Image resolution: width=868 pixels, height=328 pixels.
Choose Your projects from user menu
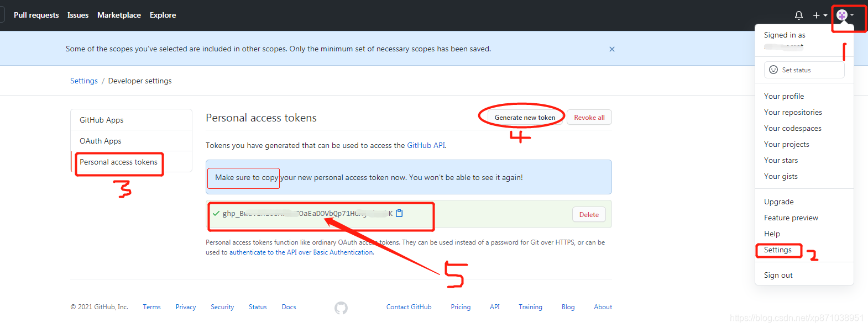point(787,144)
